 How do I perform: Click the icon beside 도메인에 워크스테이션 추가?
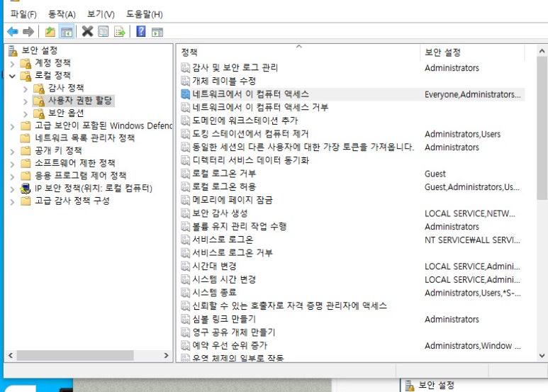185,121
